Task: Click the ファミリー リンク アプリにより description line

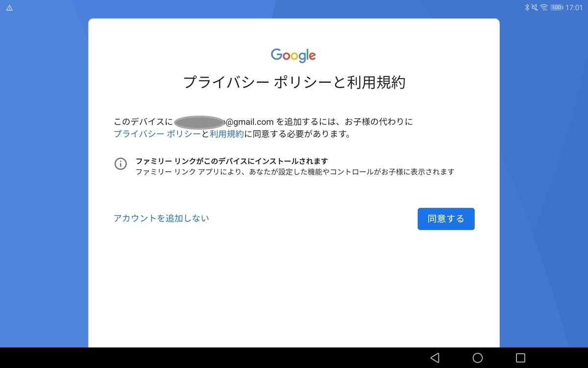Action: (295, 172)
